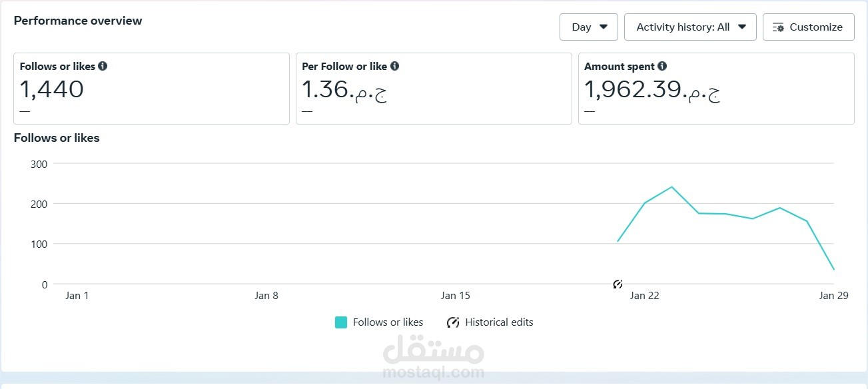Select the Amount spent metric card
The image size is (868, 389).
click(x=716, y=89)
